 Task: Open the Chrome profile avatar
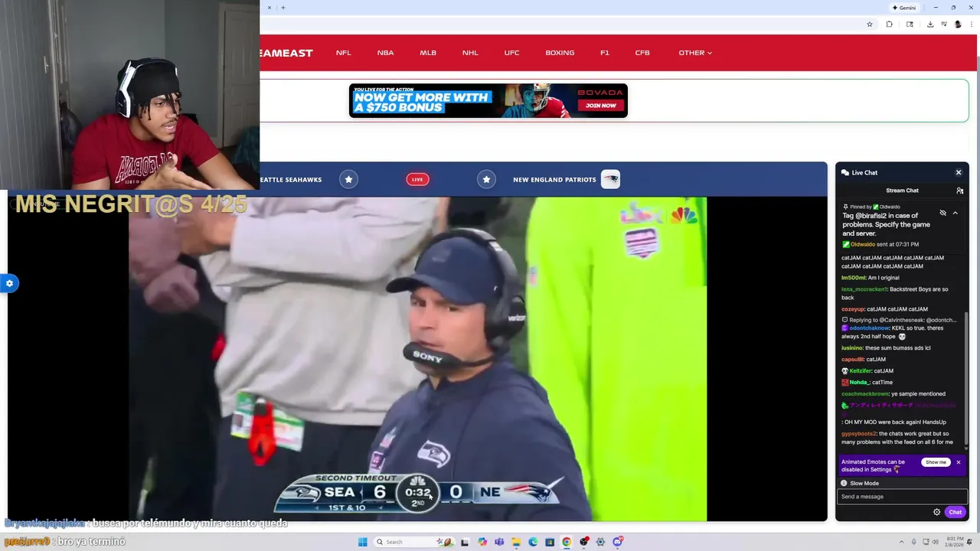[x=958, y=24]
